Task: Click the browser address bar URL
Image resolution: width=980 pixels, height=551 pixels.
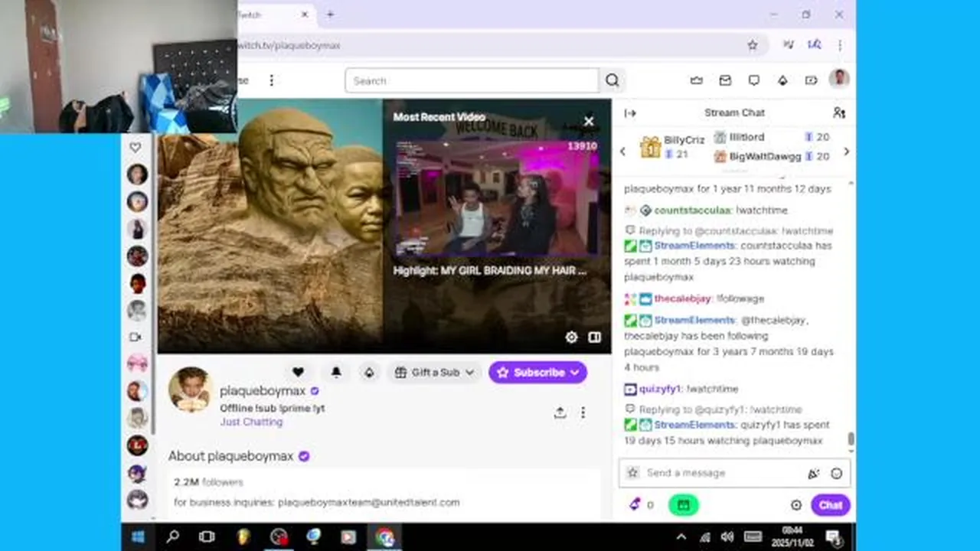Action: pyautogui.click(x=289, y=46)
